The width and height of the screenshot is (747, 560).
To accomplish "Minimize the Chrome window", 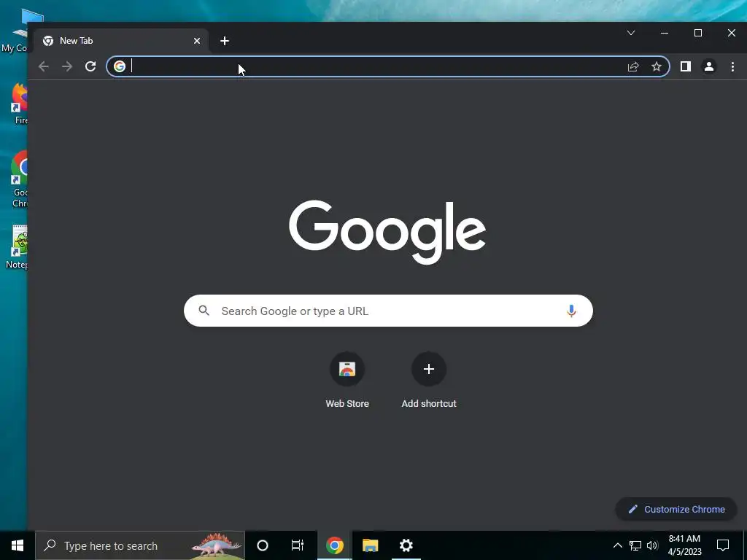I will tap(665, 33).
